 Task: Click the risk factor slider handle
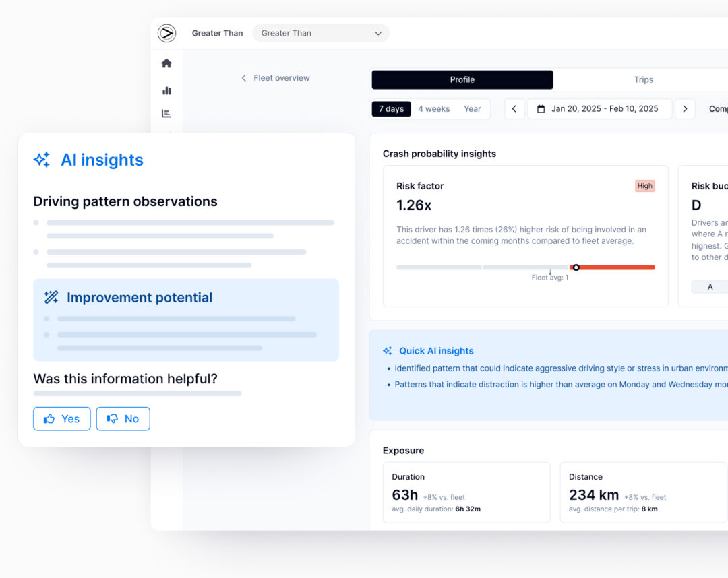[x=576, y=267]
